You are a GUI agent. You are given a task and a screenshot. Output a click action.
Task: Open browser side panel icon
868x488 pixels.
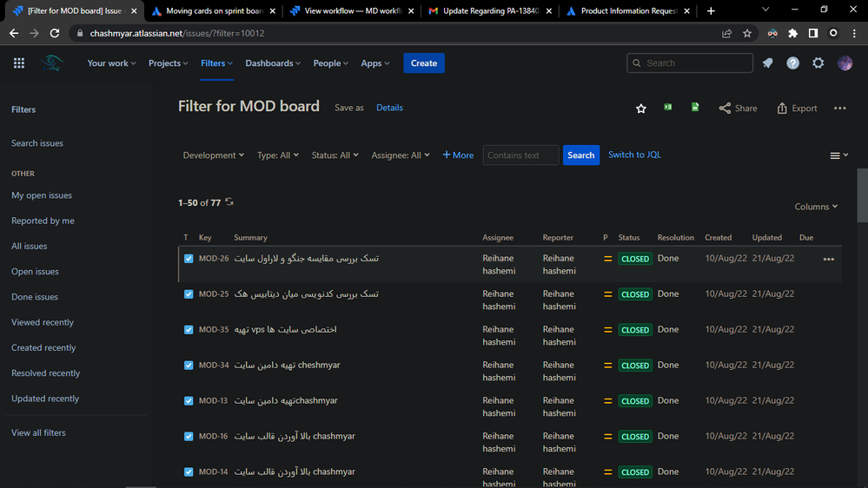(813, 33)
